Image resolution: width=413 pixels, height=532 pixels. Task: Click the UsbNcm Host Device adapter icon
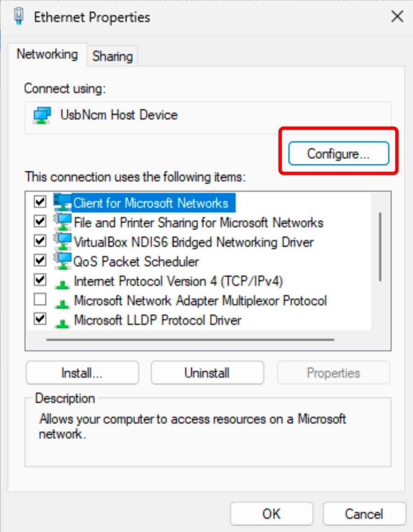[41, 115]
